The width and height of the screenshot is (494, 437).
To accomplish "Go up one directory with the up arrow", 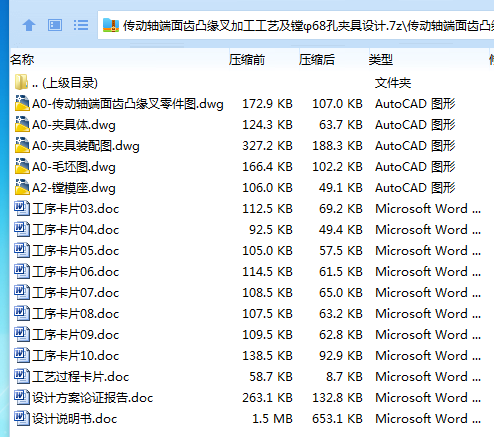I will point(29,25).
